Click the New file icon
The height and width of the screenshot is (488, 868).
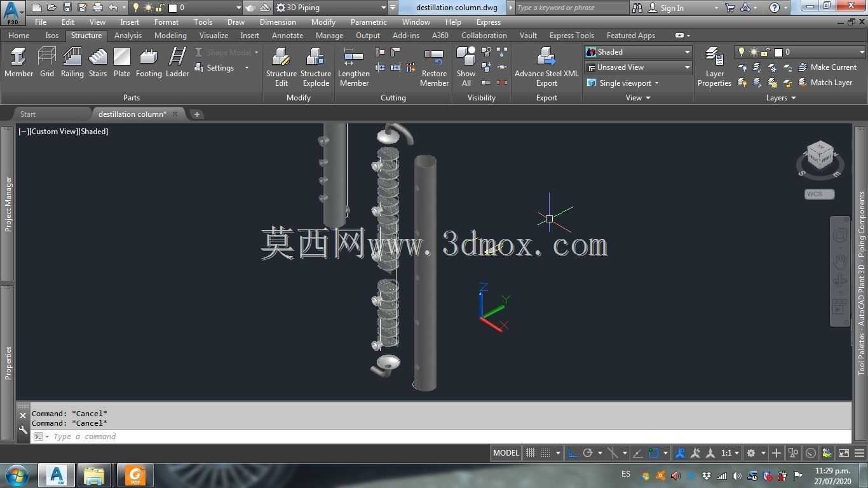(x=36, y=8)
